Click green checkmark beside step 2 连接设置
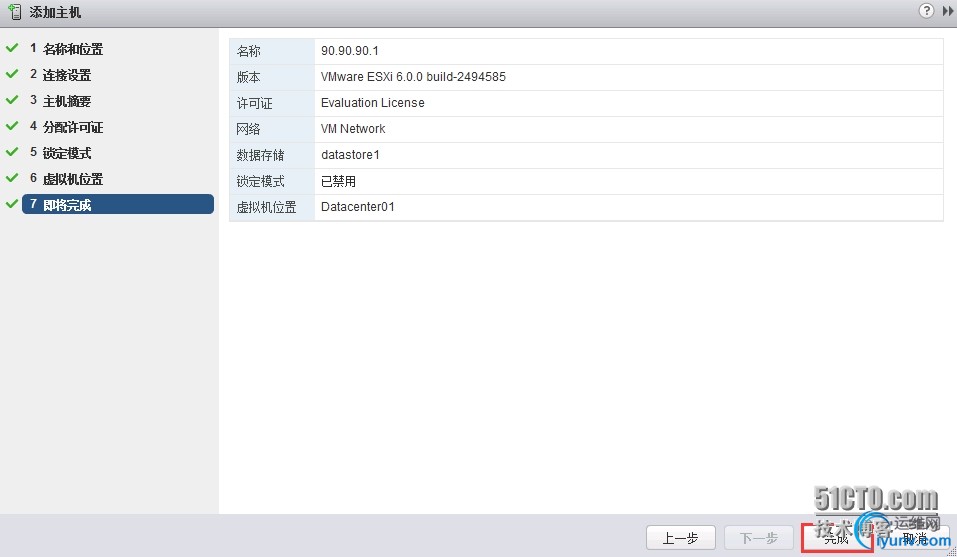957x557 pixels. tap(12, 74)
